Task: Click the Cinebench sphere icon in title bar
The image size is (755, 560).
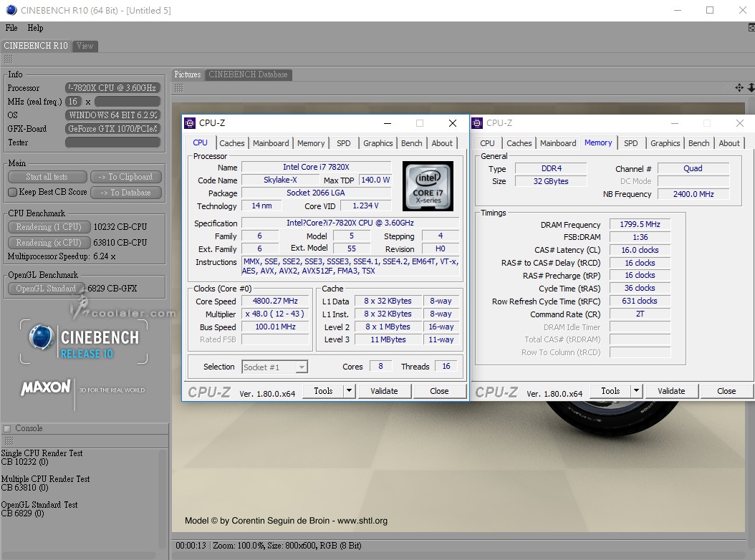Action: point(11,10)
